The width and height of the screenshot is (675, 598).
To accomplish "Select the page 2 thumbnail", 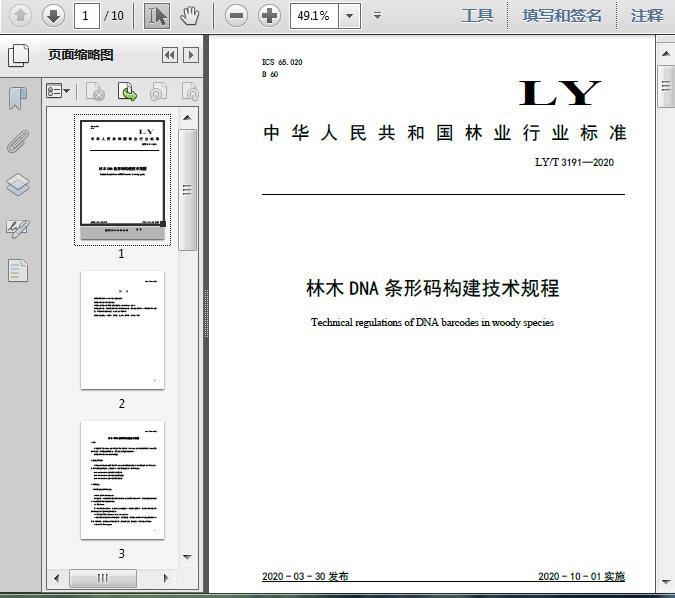I will click(x=122, y=330).
